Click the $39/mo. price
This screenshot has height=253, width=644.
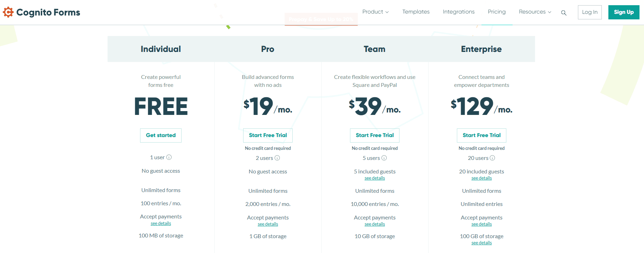[375, 106]
